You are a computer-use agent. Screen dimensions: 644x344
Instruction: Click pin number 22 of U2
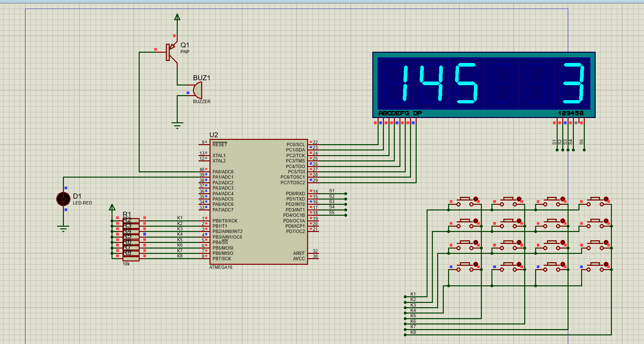(315, 142)
